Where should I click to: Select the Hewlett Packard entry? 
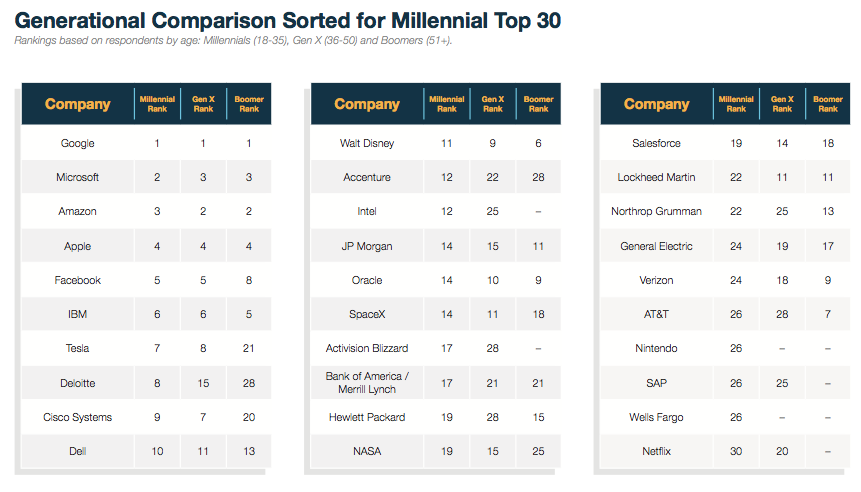click(367, 417)
